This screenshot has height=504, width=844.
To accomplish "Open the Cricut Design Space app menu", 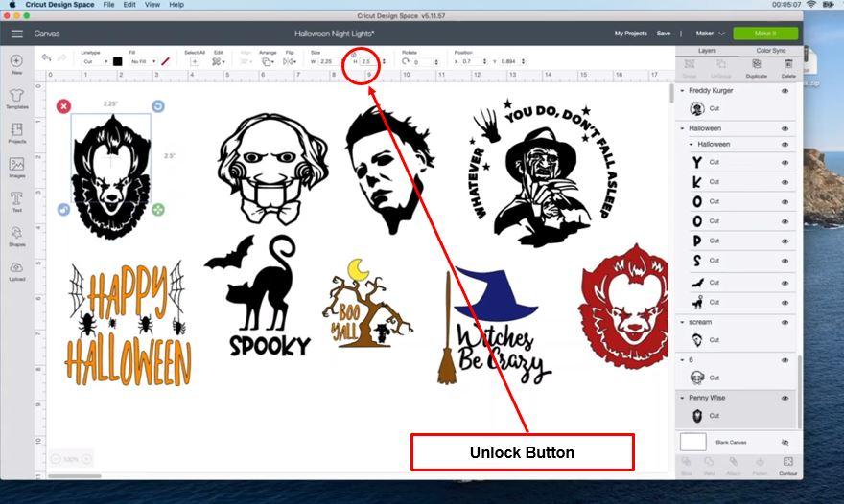I will point(59,4).
